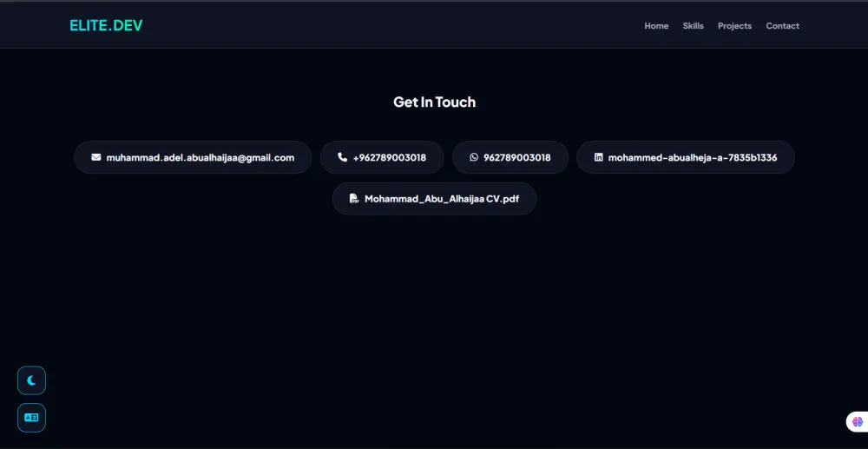Toggle dark mode with the moon button
The width and height of the screenshot is (868, 449).
31,380
